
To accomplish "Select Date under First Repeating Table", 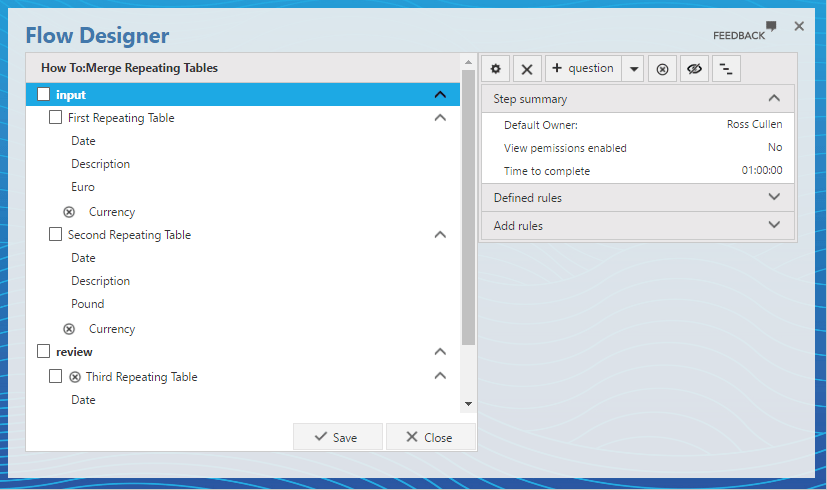I will tap(83, 141).
